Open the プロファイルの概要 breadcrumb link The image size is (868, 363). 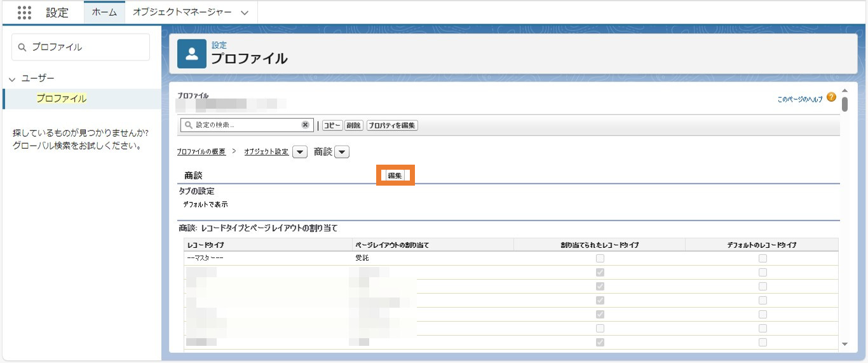click(x=201, y=152)
